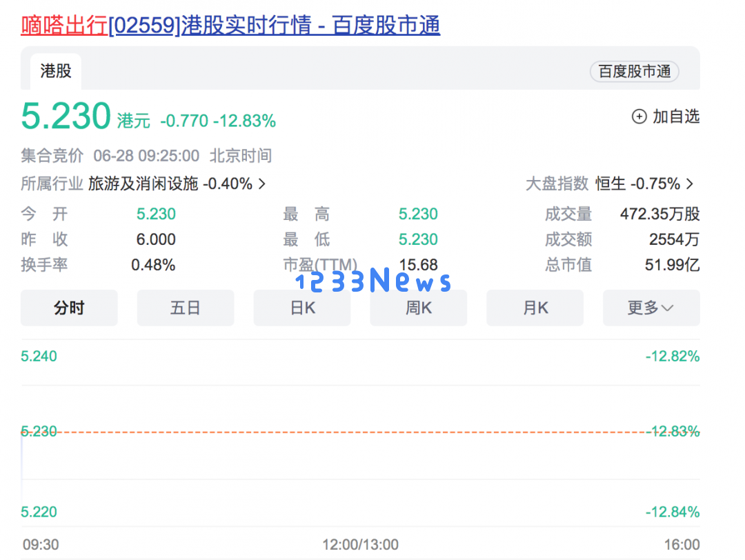Click the 最高 value 5.230
745x560 pixels.
[x=418, y=214]
